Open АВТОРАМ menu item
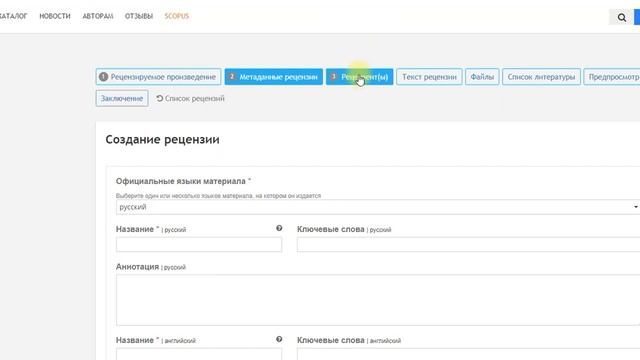The height and width of the screenshot is (360, 640). coord(98,16)
